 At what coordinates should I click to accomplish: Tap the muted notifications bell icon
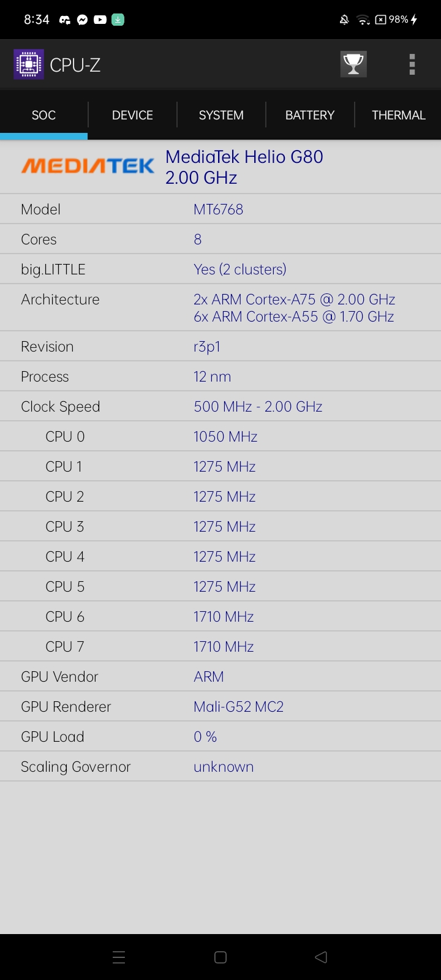tap(344, 19)
